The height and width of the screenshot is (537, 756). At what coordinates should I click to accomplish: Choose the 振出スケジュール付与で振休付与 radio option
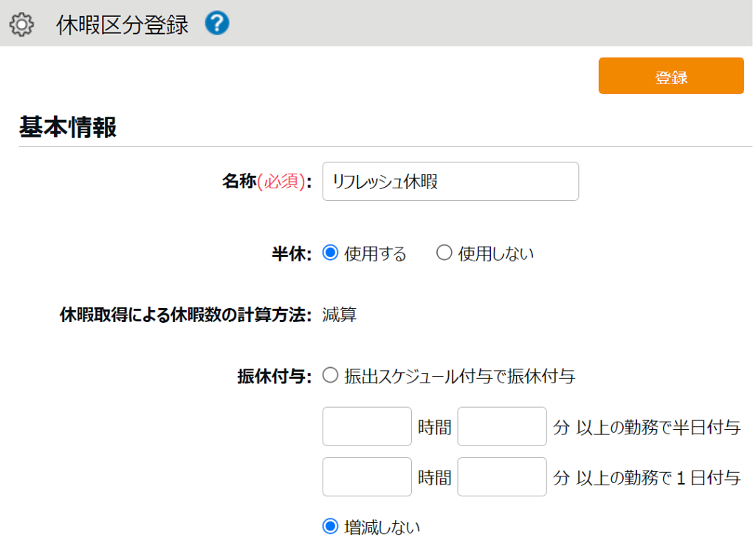pos(331,376)
